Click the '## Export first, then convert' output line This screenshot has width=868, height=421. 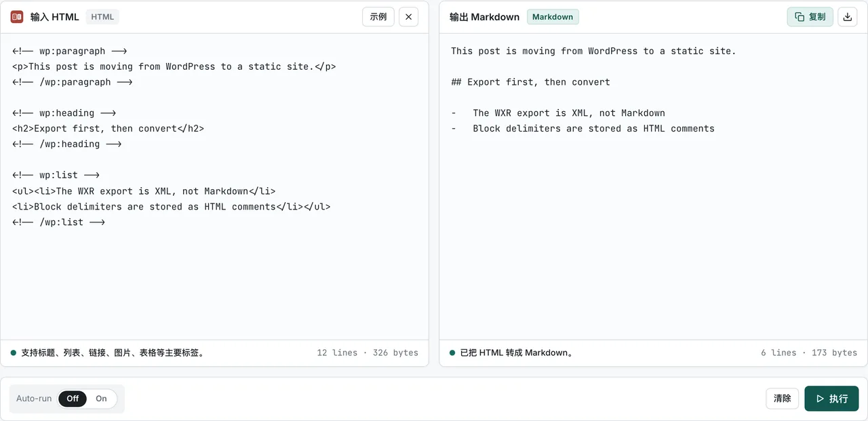530,82
